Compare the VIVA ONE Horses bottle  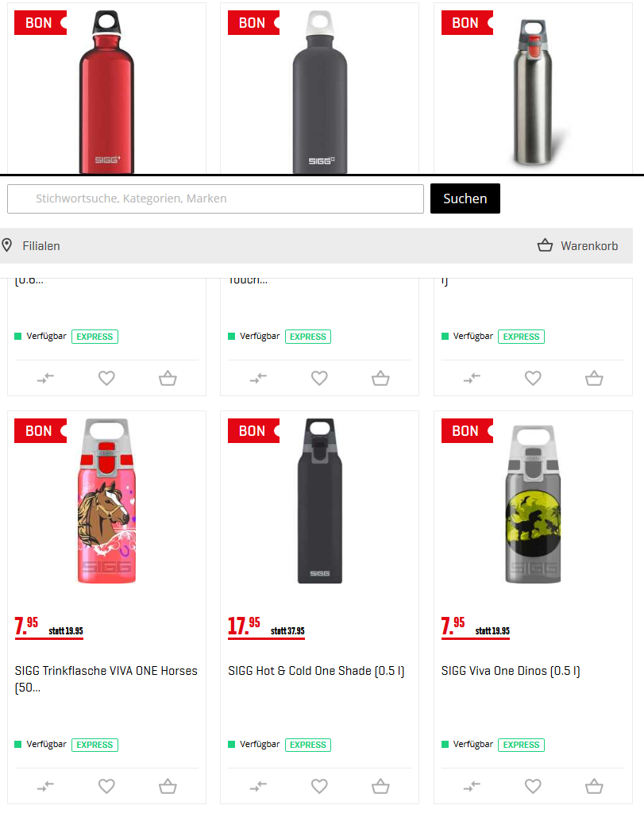[45, 787]
